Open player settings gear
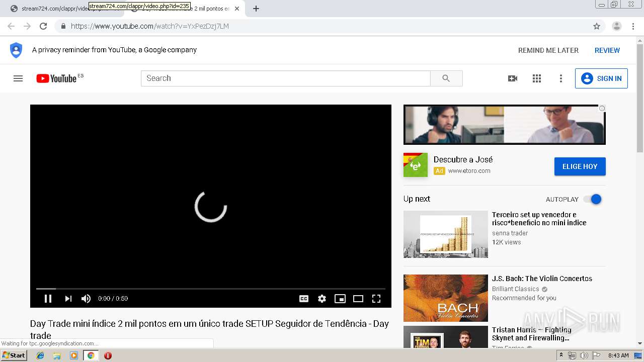Screen dimensions: 644x362 (x=322, y=299)
